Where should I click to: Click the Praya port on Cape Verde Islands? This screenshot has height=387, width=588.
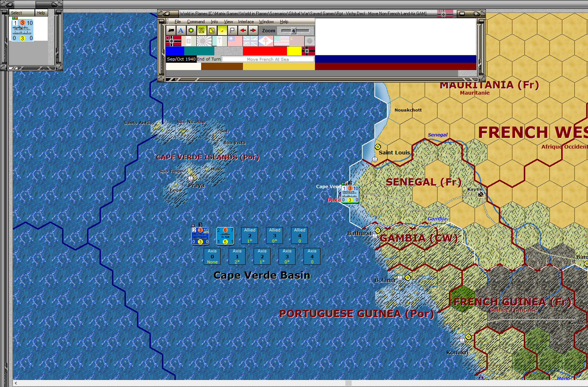pyautogui.click(x=190, y=178)
